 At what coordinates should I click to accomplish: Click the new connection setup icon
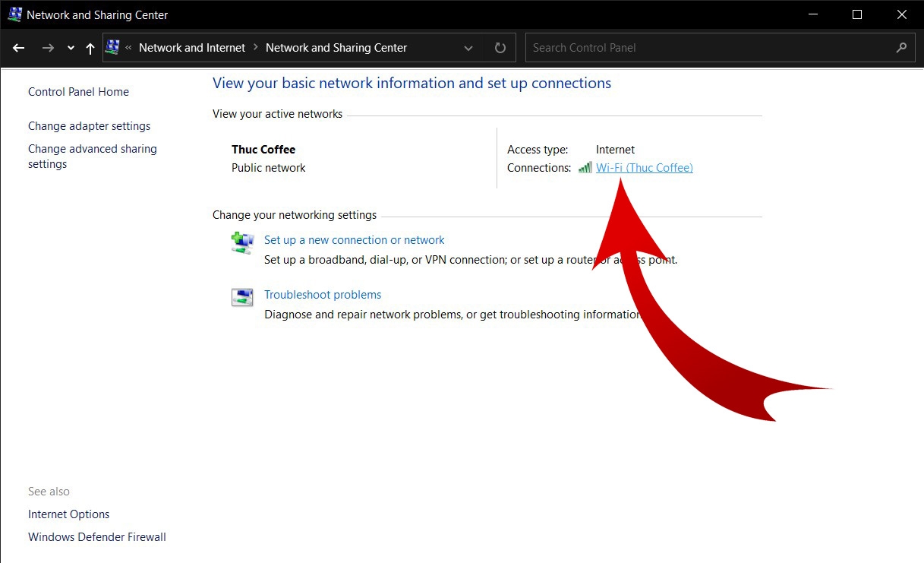click(x=242, y=243)
